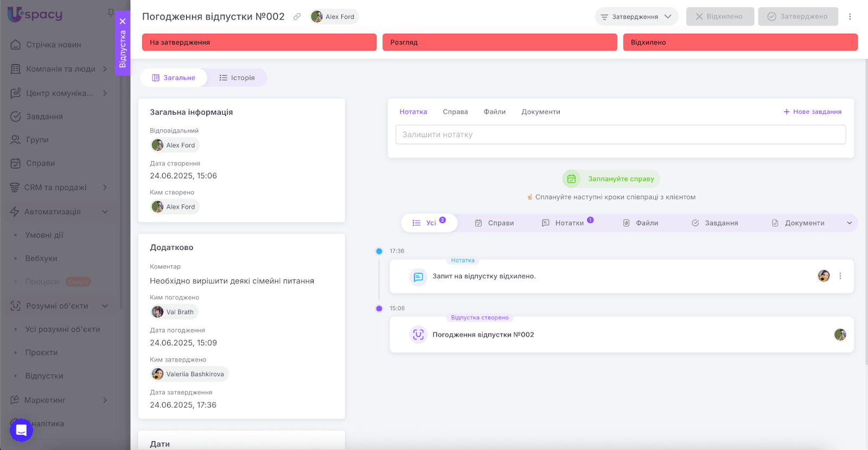Switch to the Історія tab

[x=237, y=78]
